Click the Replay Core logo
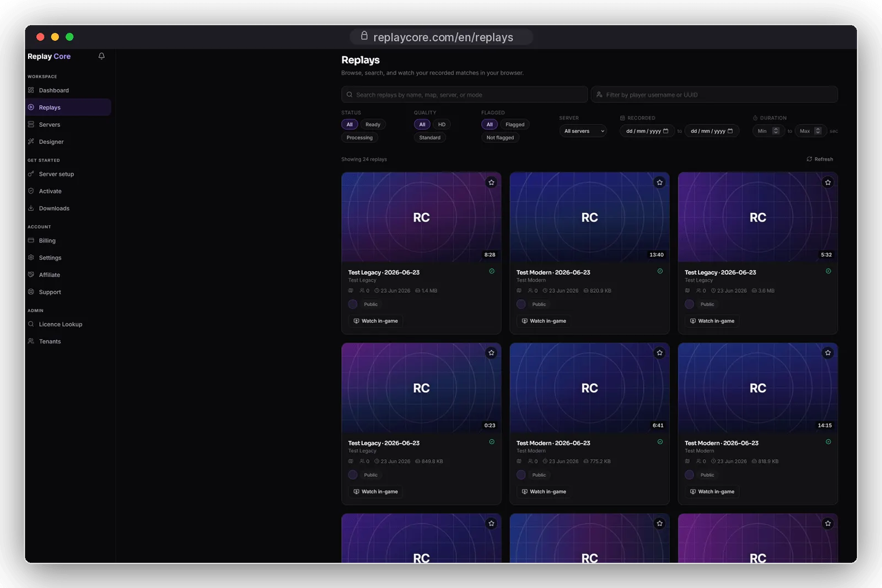Viewport: 882px width, 588px height. [x=49, y=56]
